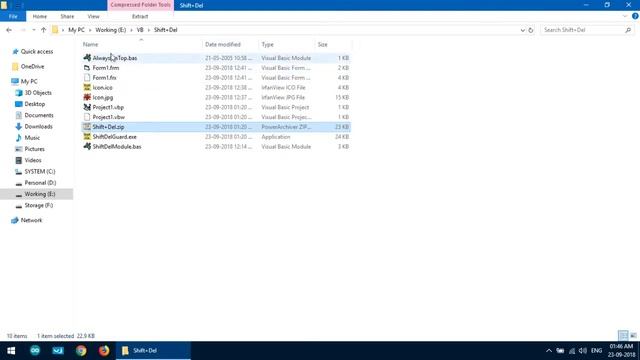The height and width of the screenshot is (360, 640).
Task: Open Quick access in navigation pane
Action: [x=37, y=51]
